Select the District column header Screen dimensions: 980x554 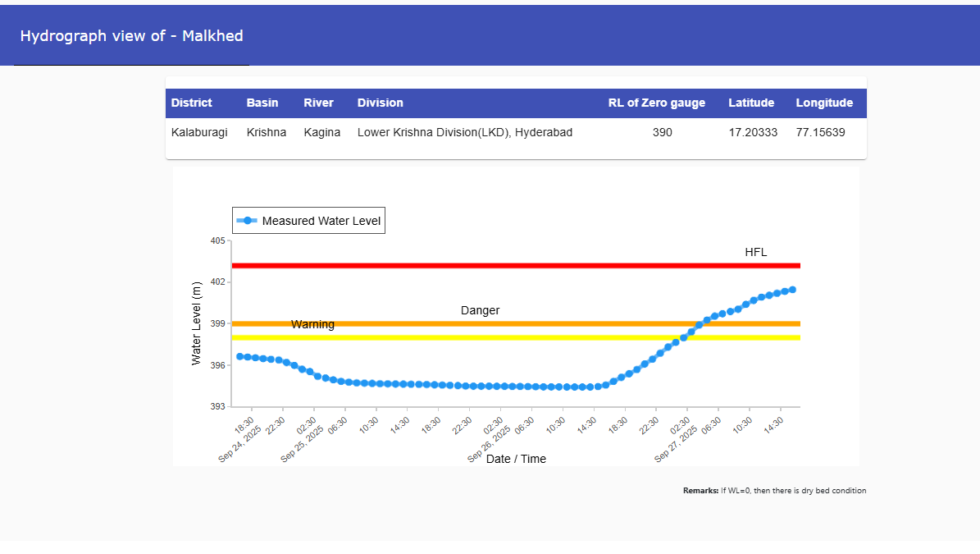(x=191, y=103)
